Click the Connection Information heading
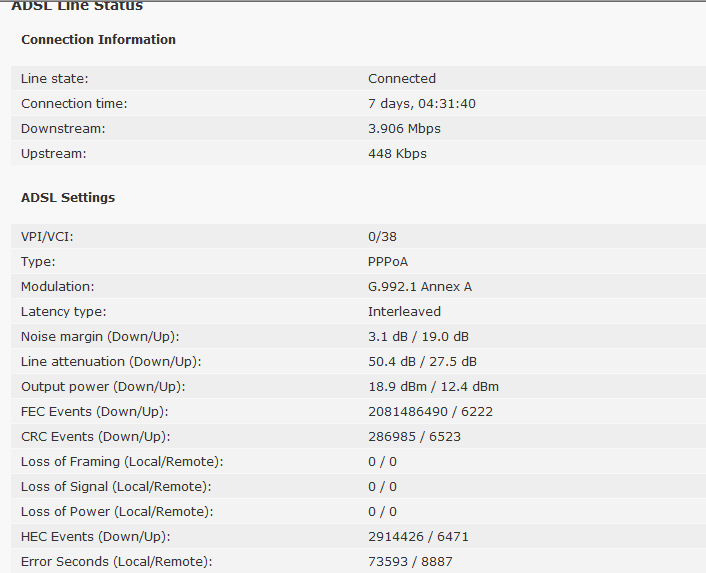 pyautogui.click(x=98, y=40)
